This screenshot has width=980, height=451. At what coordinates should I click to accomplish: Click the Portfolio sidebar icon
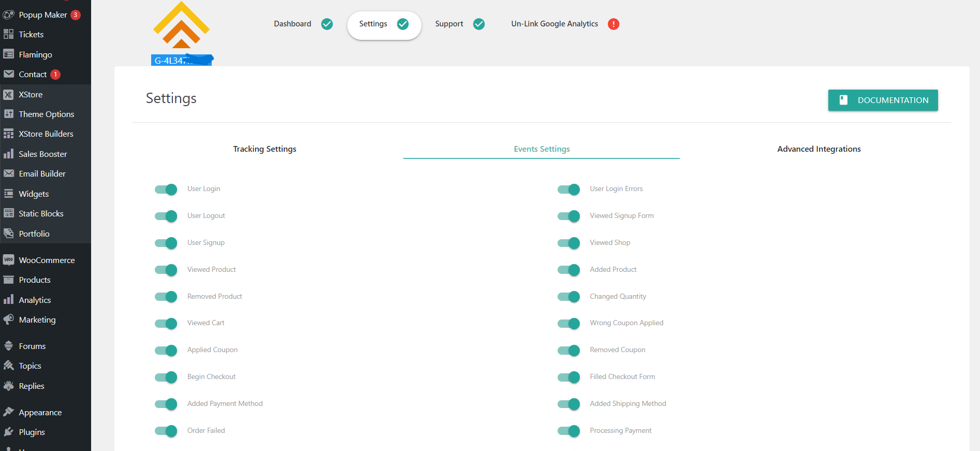pyautogui.click(x=9, y=234)
